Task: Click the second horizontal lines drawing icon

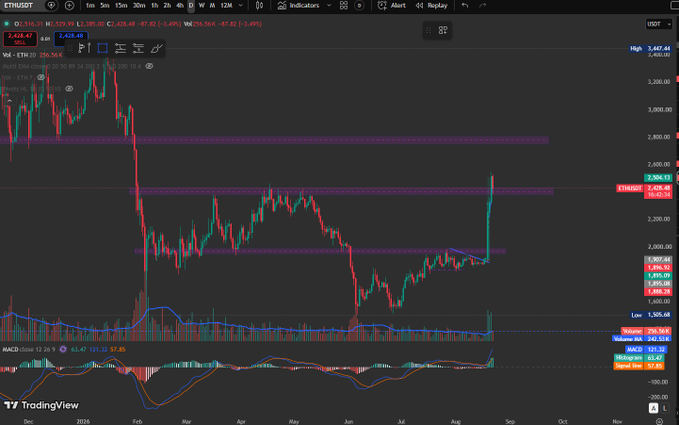Action: pos(138,48)
